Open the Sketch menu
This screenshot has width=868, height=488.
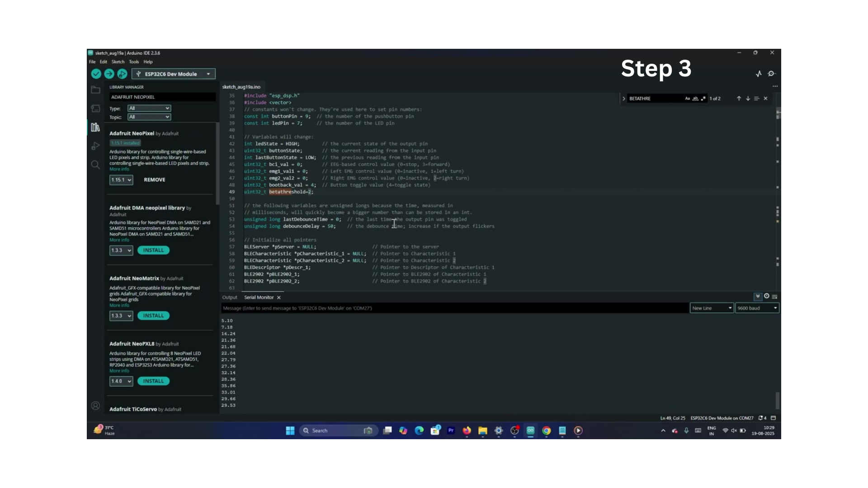coord(118,62)
